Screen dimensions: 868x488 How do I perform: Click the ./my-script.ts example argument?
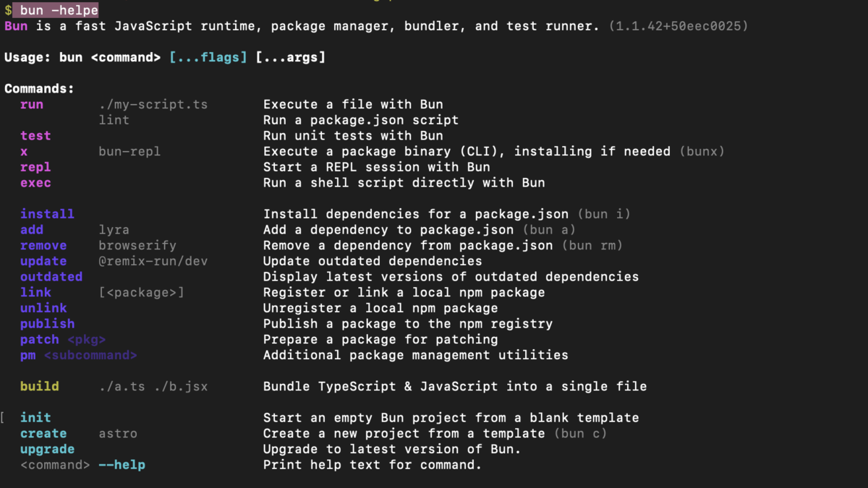[x=153, y=105]
